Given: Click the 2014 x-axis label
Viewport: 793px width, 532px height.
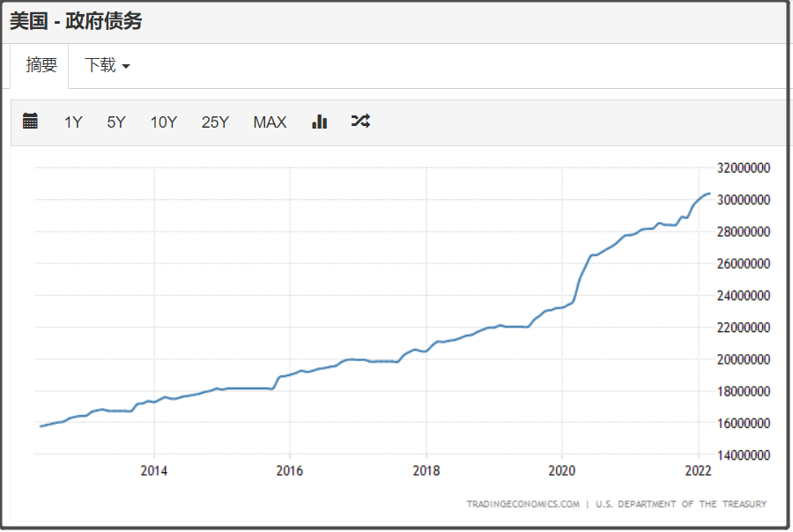Looking at the screenshot, I should (x=154, y=470).
